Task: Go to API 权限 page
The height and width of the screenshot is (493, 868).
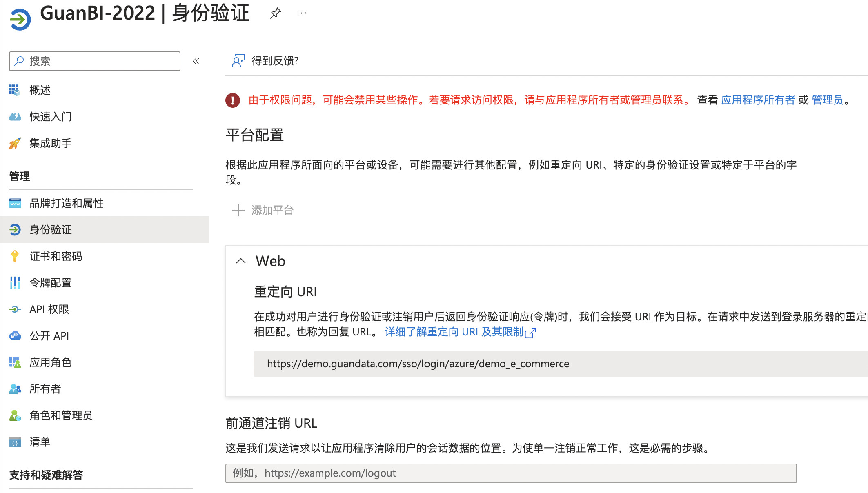Action: (x=49, y=309)
